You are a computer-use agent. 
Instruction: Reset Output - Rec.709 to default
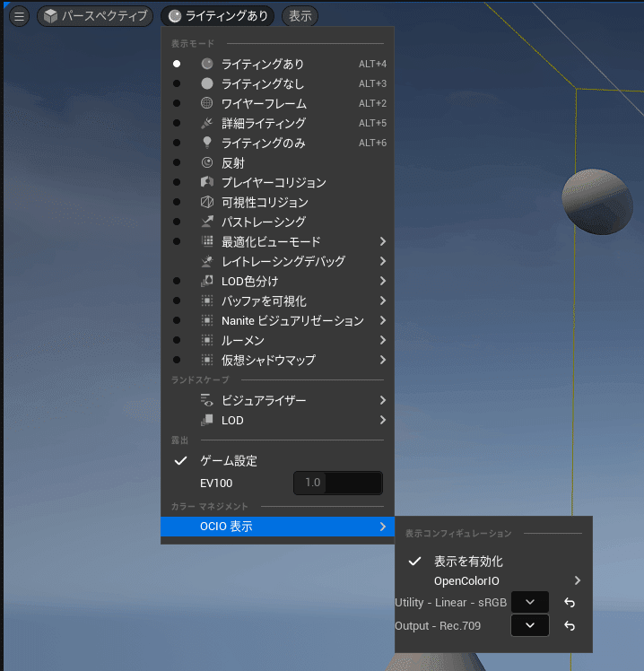coord(570,625)
